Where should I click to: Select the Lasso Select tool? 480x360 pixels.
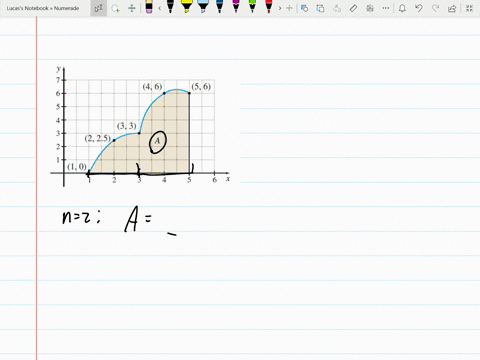coord(115,8)
